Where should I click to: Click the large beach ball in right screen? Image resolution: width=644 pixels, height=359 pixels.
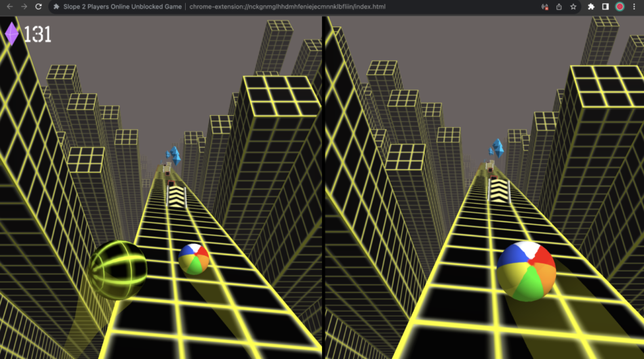526,270
